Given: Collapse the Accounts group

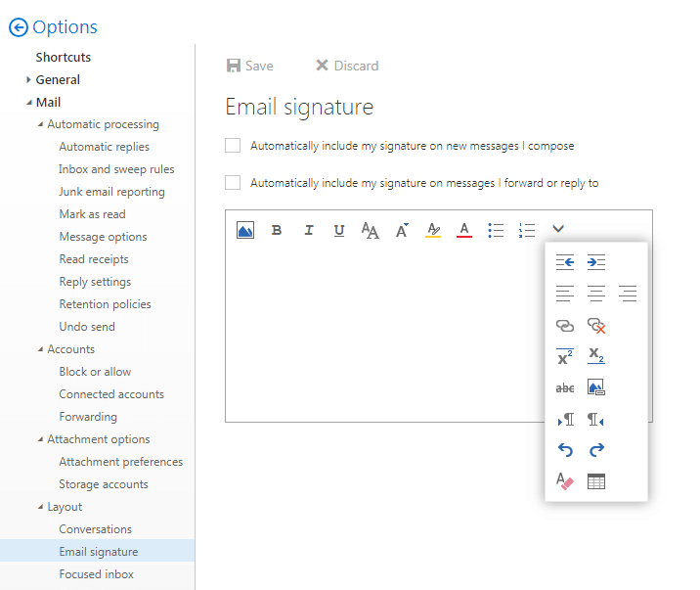Looking at the screenshot, I should point(40,349).
